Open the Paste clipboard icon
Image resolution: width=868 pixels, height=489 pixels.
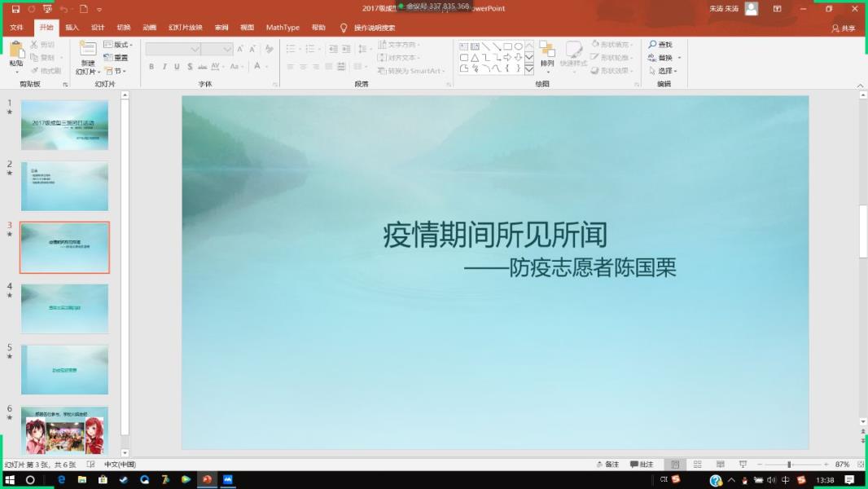[x=16, y=51]
